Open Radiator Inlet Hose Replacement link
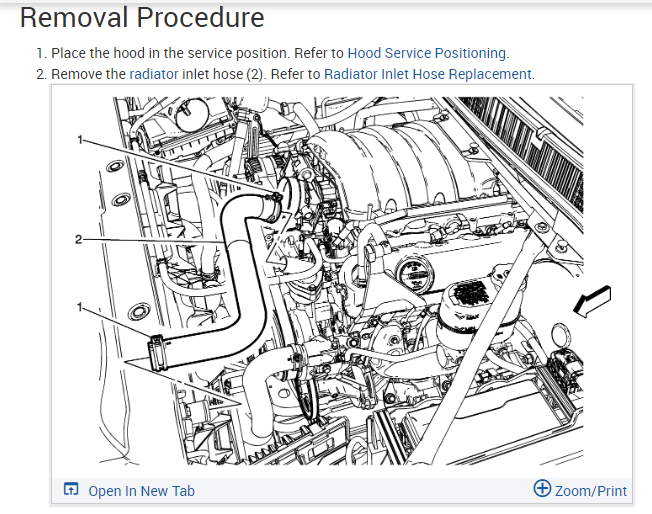652x514 pixels. coord(428,74)
